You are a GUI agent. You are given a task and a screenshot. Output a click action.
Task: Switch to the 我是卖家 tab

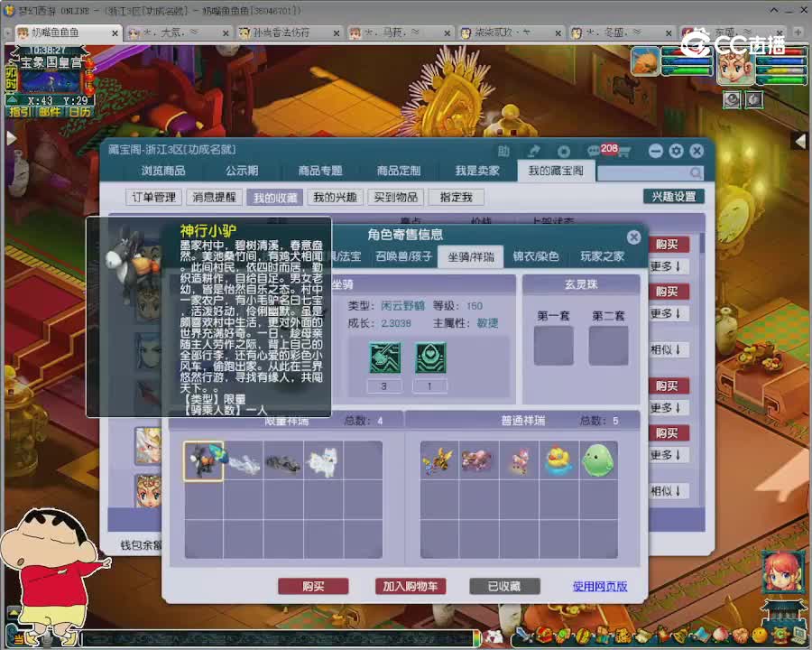[x=477, y=171]
